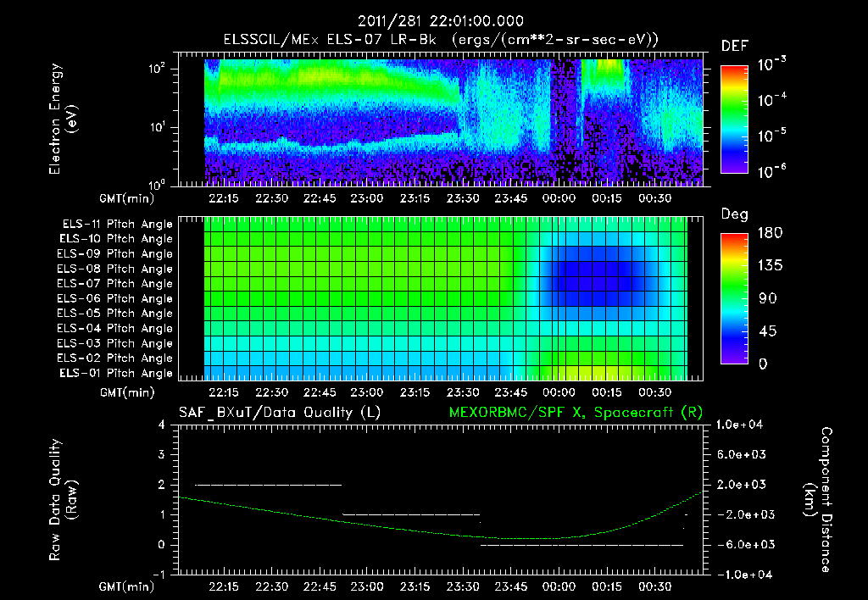Click the 90 tick on Deg color bar
868x600 pixels.
point(768,298)
